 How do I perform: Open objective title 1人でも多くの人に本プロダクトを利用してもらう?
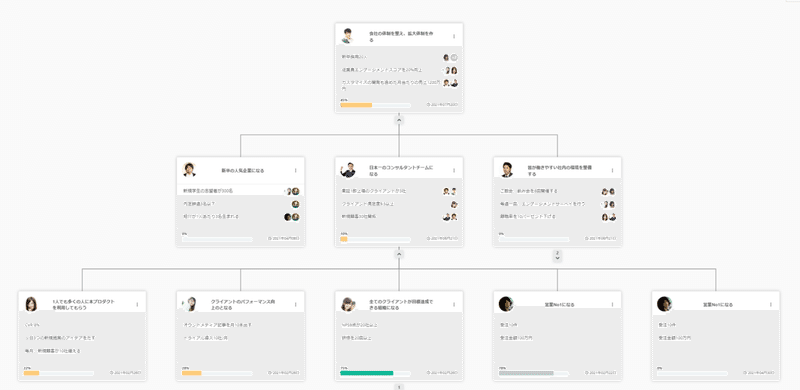pos(84,305)
